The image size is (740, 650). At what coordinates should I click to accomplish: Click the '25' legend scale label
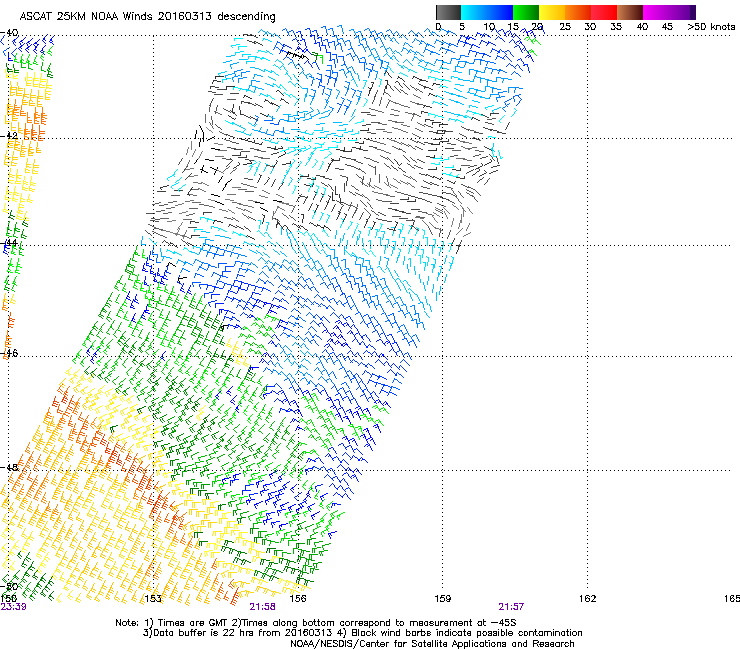click(565, 27)
